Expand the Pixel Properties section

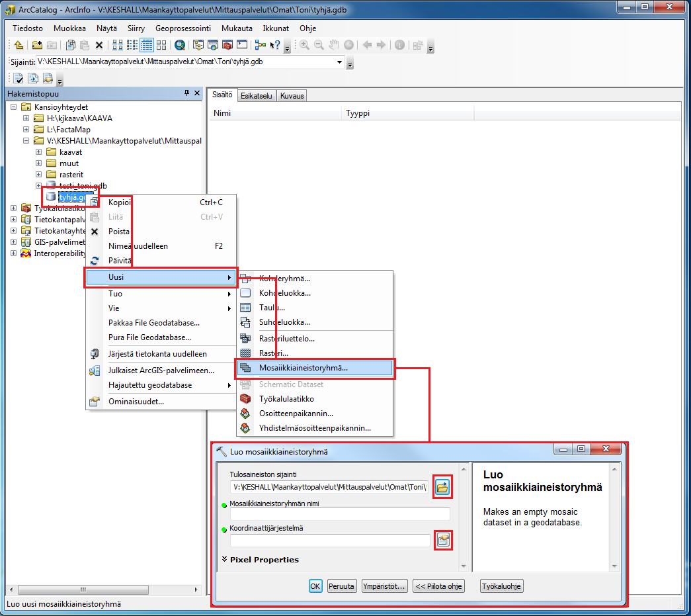(224, 559)
